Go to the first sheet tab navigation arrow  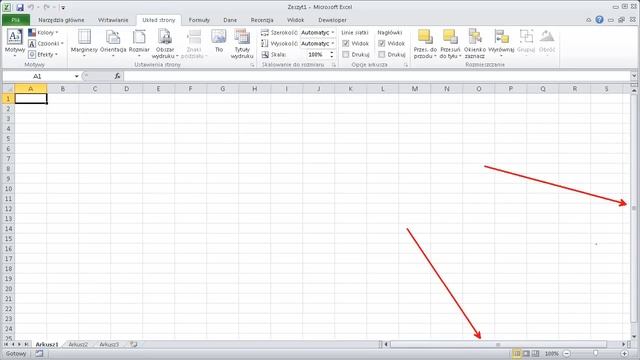[6, 344]
